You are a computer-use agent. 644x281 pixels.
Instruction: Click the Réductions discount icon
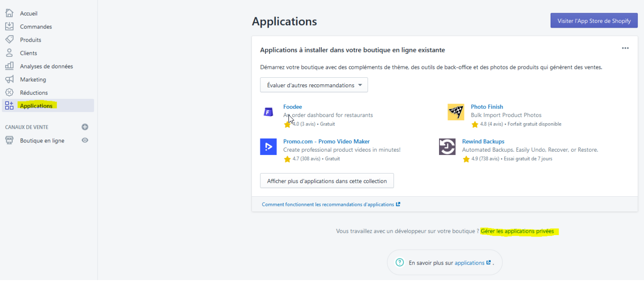click(x=9, y=92)
